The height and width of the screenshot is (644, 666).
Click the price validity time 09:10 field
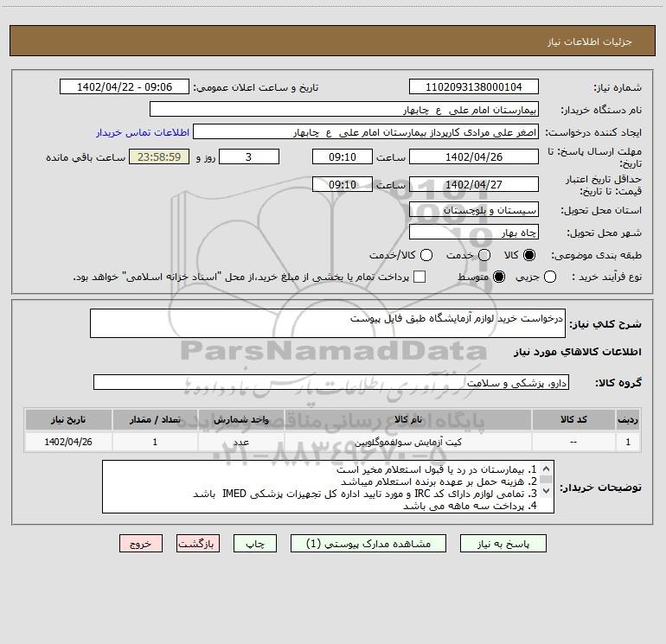coord(343,184)
